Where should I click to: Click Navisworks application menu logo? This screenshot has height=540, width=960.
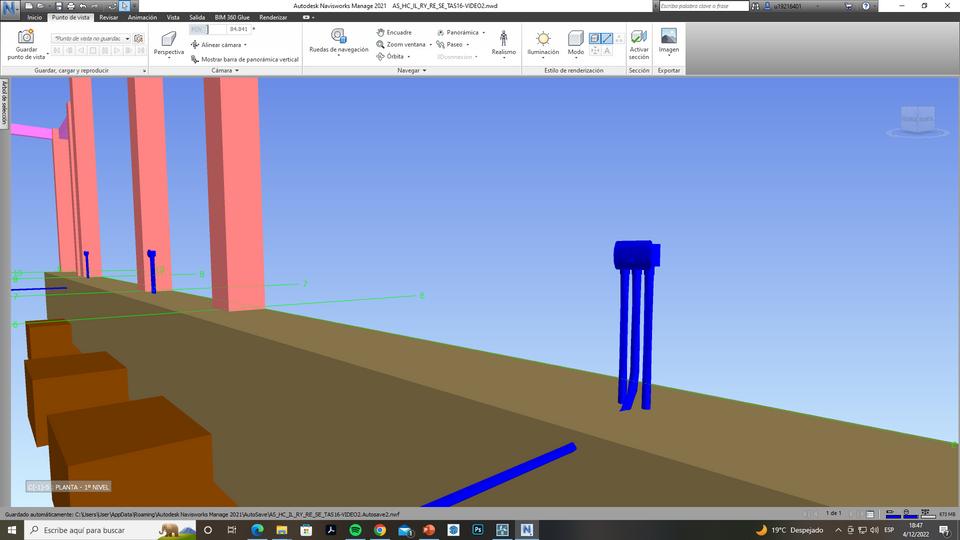tap(10, 9)
